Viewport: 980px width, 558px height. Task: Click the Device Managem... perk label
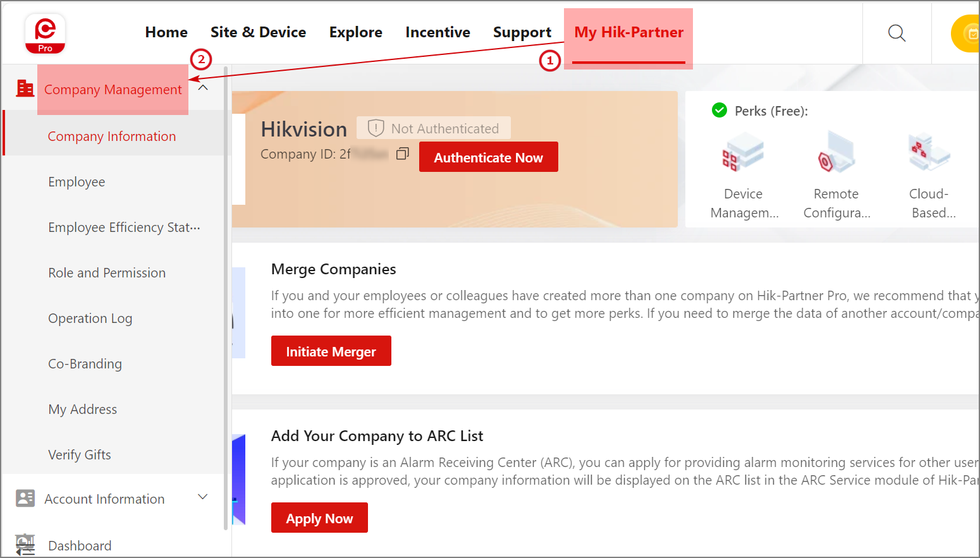pos(744,203)
